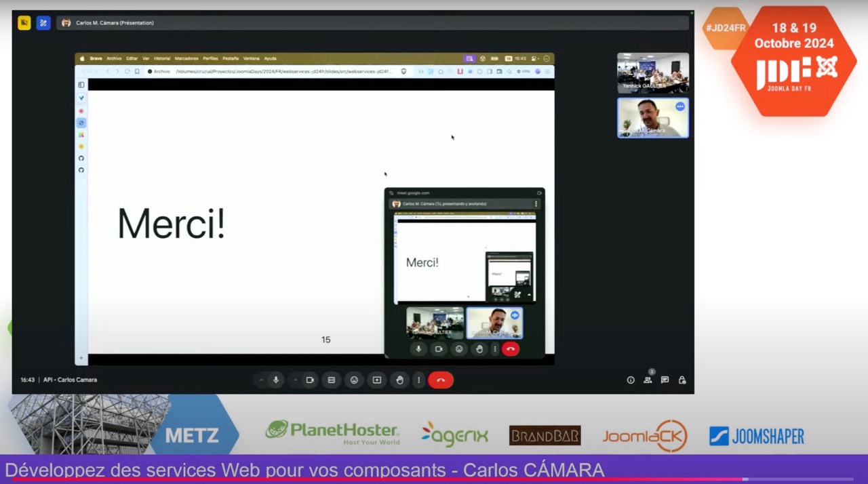The width and height of the screenshot is (868, 484).
Task: Open the Marcadores menu in the menu bar
Action: [187, 58]
